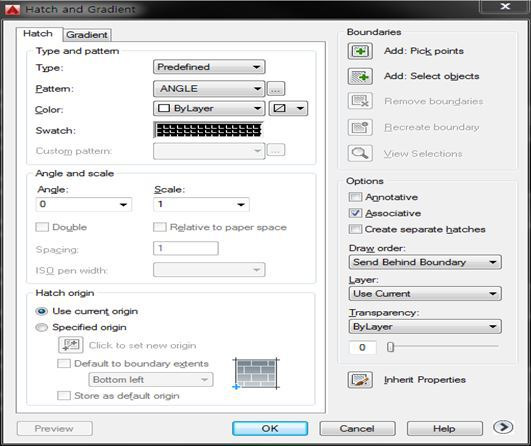Image resolution: width=531 pixels, height=446 pixels.
Task: Click the transparency slider handle
Action: (x=390, y=347)
